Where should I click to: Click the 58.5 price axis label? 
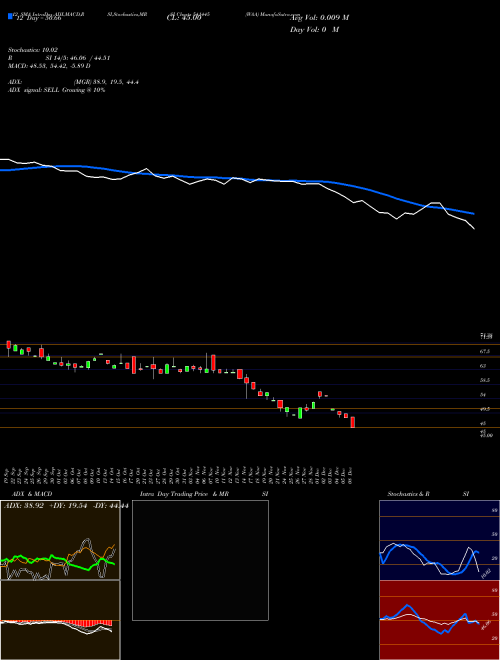(486, 380)
